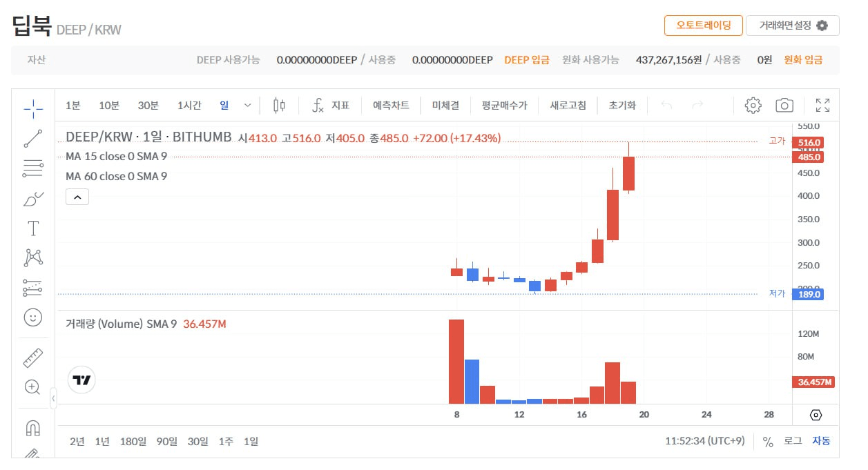Set chart range to 1주
Image resolution: width=868 pixels, height=470 pixels.
[226, 441]
